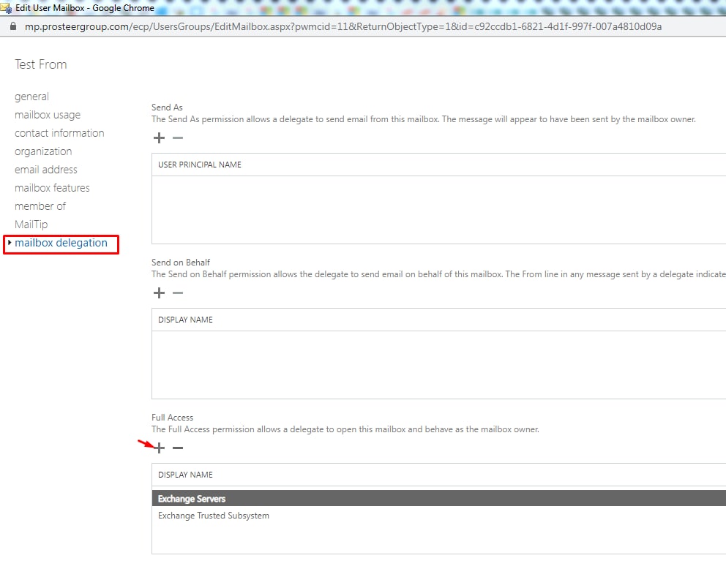Remove selected Full Access delegate
The width and height of the screenshot is (726, 588).
[x=178, y=448]
